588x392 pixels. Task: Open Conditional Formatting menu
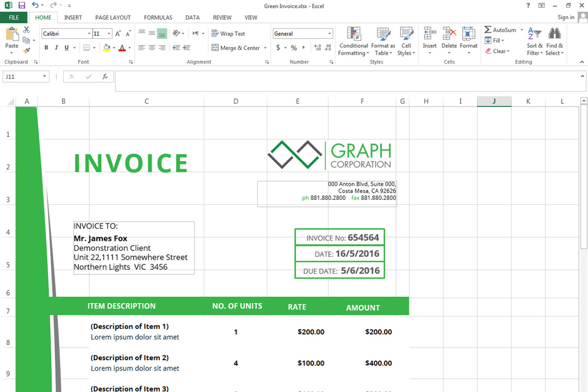pos(354,42)
